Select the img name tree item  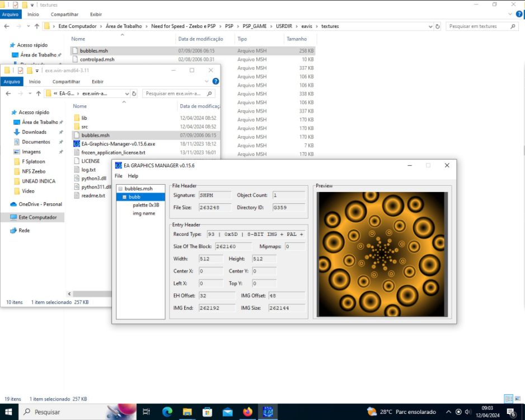tap(144, 213)
